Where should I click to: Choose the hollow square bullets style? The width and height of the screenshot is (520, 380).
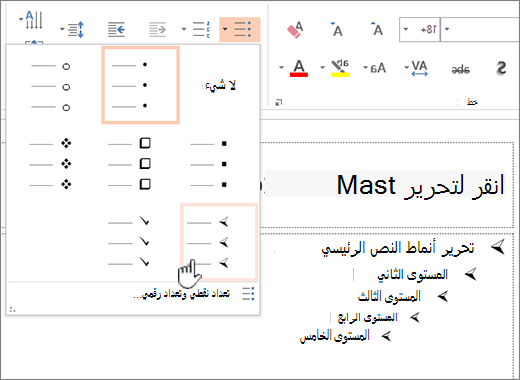(130, 163)
